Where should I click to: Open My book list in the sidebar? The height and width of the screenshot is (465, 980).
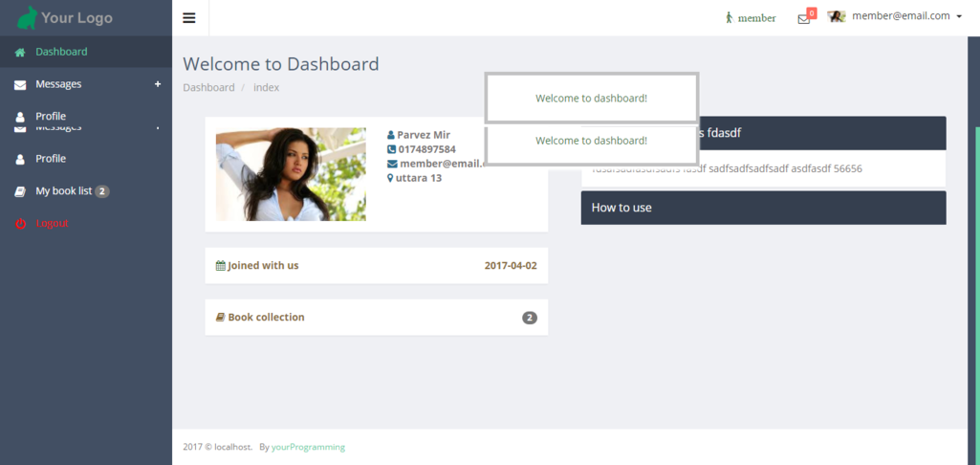63,191
